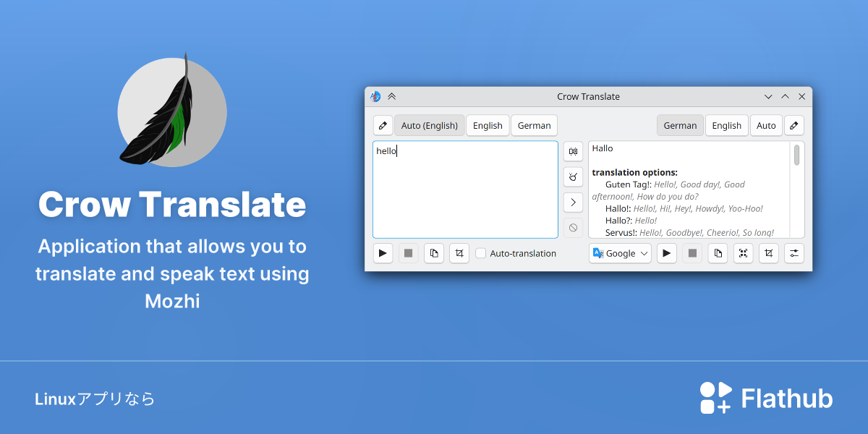The width and height of the screenshot is (868, 434).
Task: Copy the source text
Action: point(434,253)
